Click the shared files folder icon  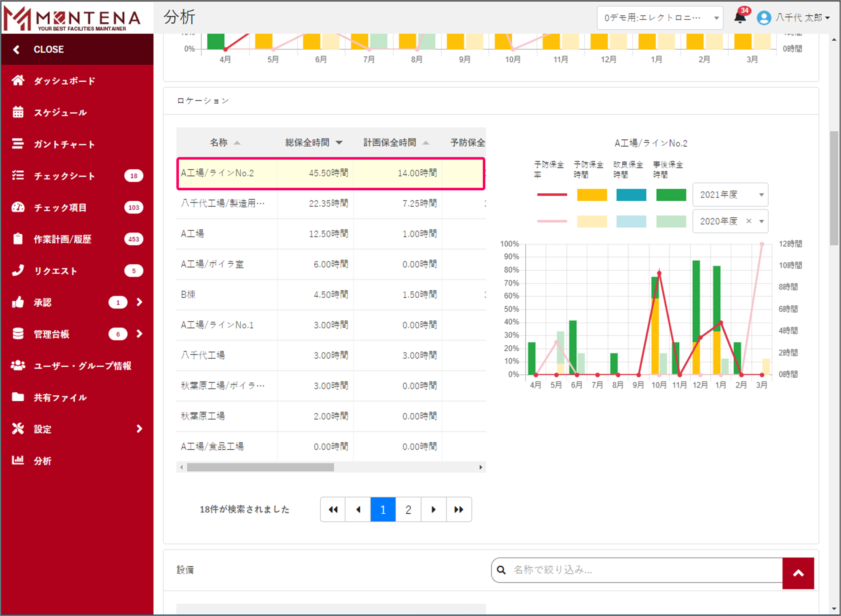(18, 397)
